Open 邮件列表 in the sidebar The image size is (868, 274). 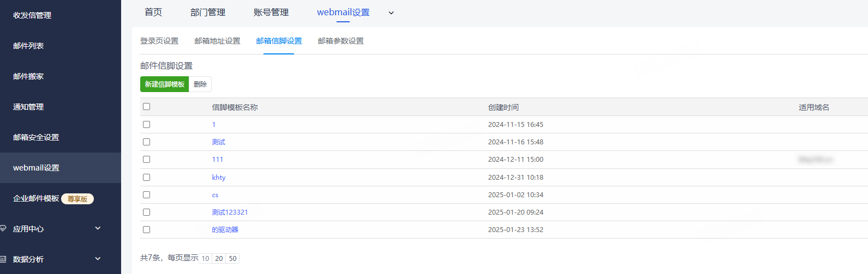28,46
